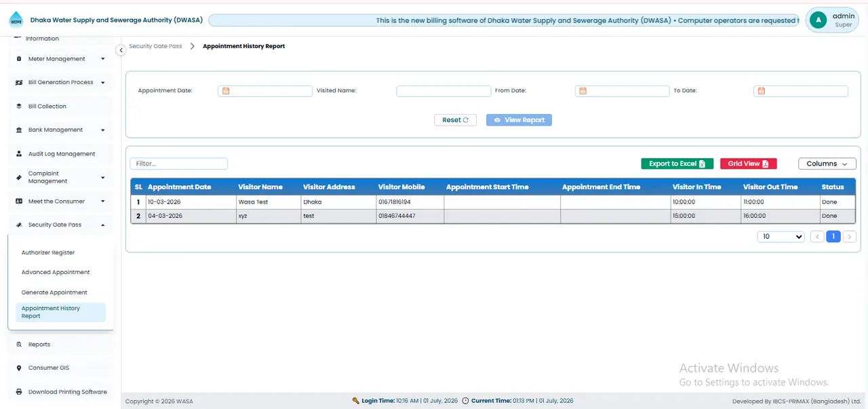Click Security Gate Pass breadcrumb link
Image resolution: width=868 pixels, height=409 pixels.
[x=155, y=46]
